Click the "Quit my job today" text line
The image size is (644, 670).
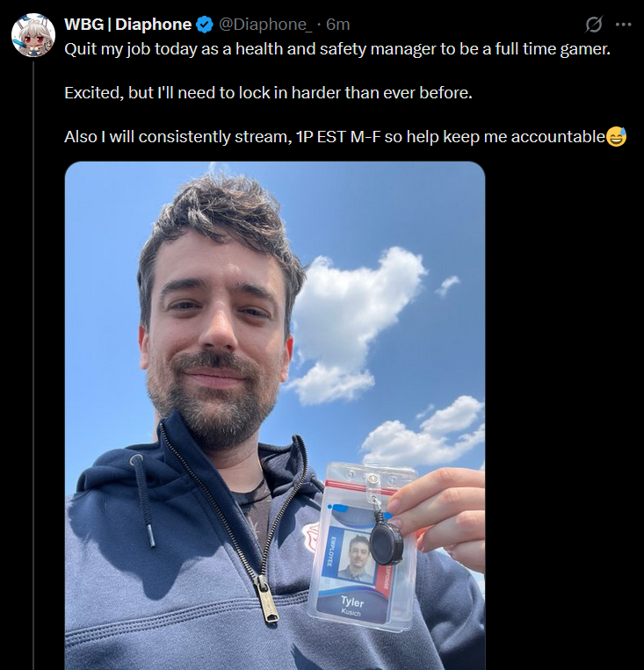[337, 49]
